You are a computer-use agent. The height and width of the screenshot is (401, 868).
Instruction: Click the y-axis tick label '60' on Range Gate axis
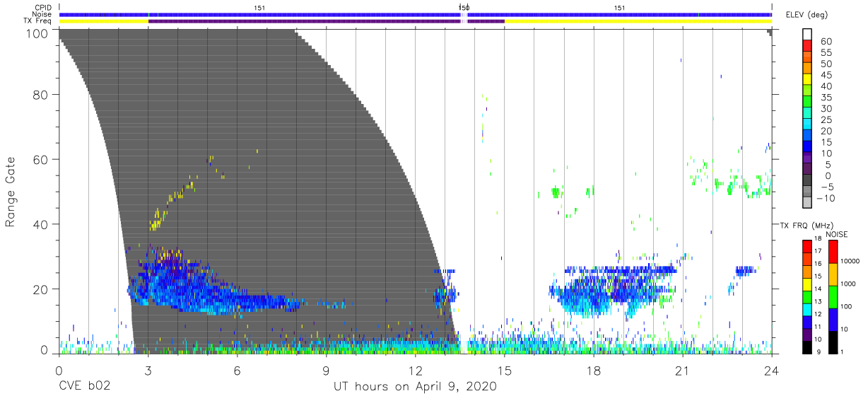(42, 159)
